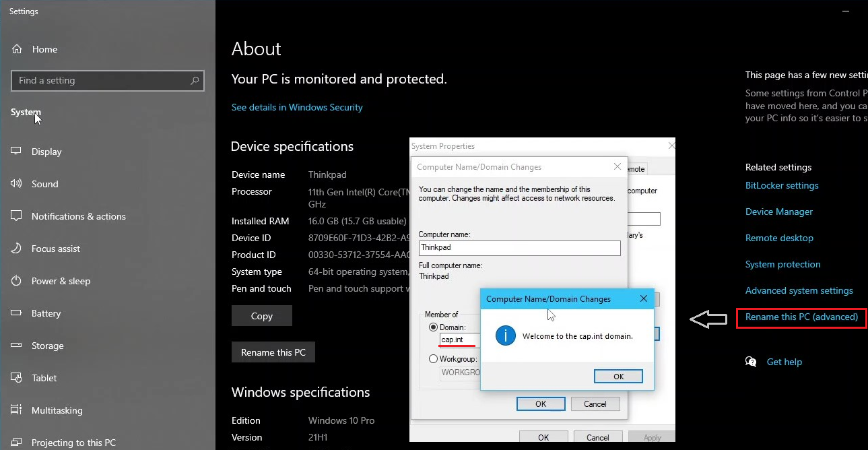Close the welcome message dialog
The width and height of the screenshot is (868, 450).
643,298
